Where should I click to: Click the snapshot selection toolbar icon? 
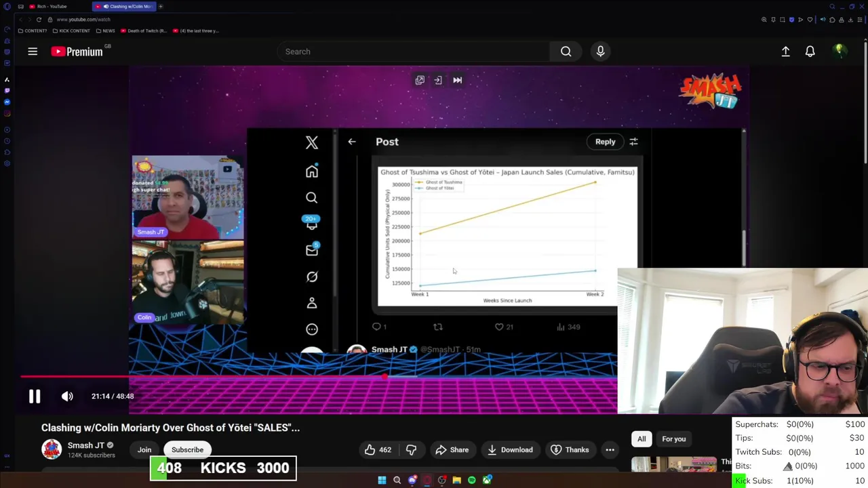783,20
